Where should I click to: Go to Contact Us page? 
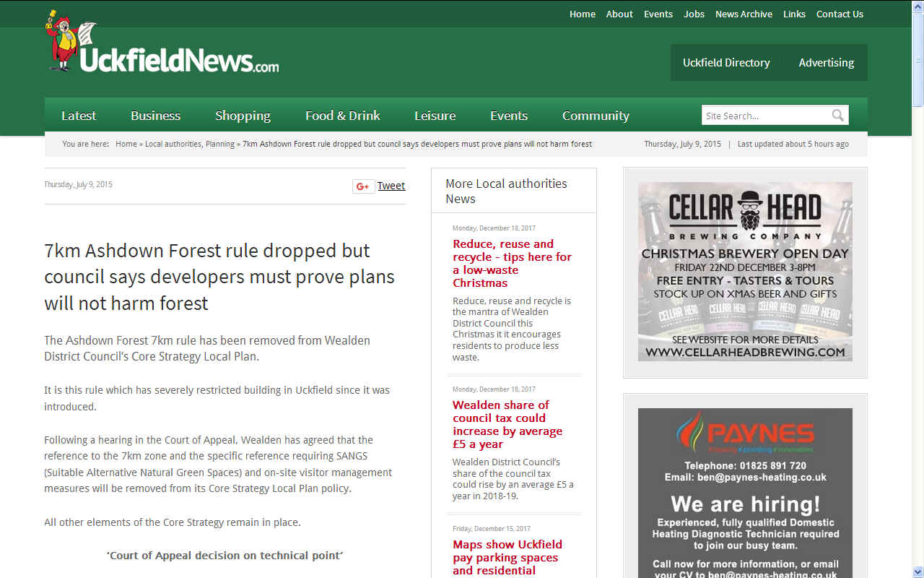(840, 14)
